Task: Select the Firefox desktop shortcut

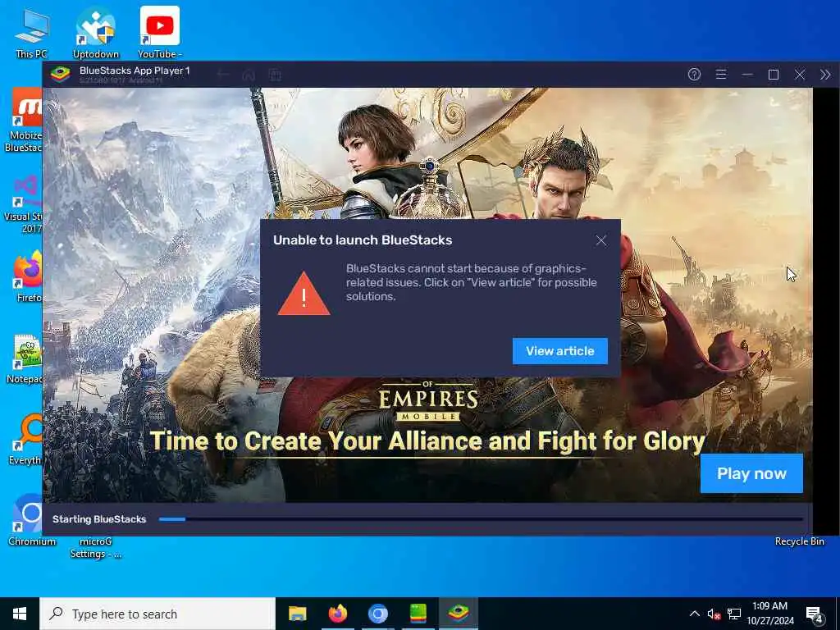Action: pos(28,276)
